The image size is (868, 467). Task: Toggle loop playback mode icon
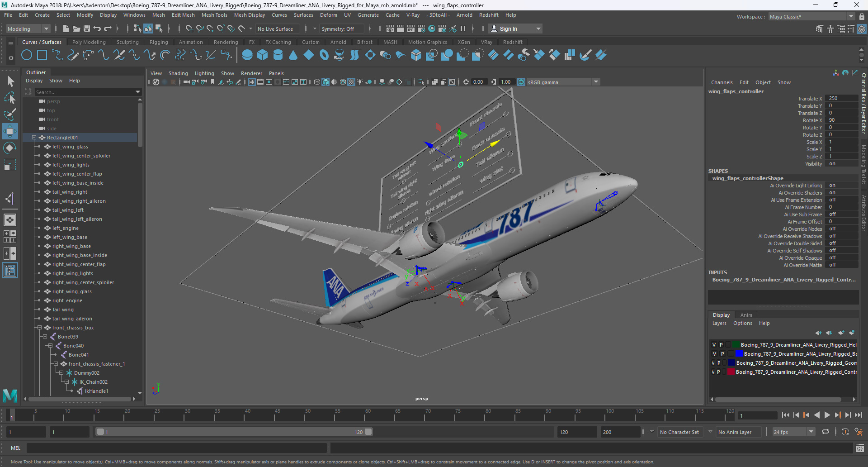(826, 432)
